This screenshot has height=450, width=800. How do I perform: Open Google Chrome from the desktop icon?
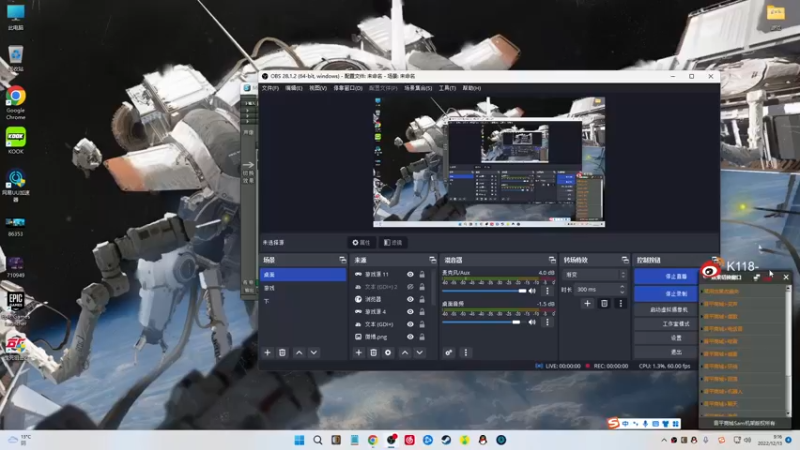16,103
